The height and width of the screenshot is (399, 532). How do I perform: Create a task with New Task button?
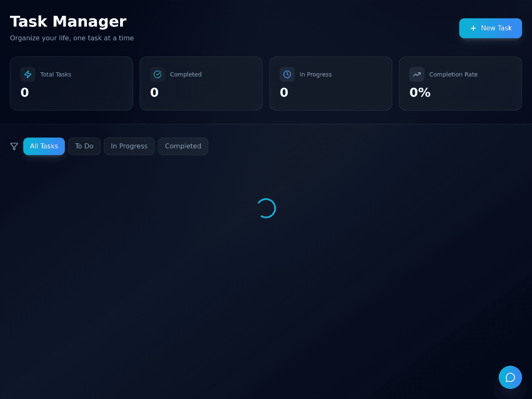(x=490, y=28)
